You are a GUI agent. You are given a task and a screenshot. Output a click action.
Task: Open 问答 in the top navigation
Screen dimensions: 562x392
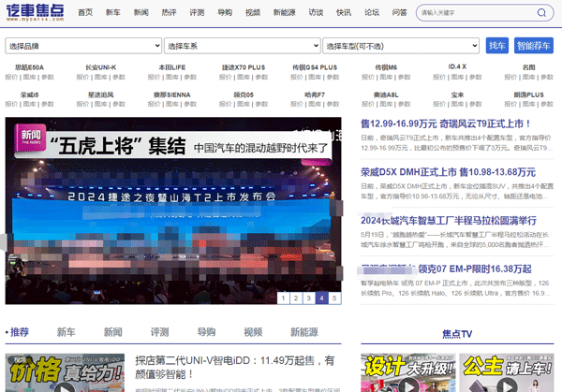(x=399, y=12)
